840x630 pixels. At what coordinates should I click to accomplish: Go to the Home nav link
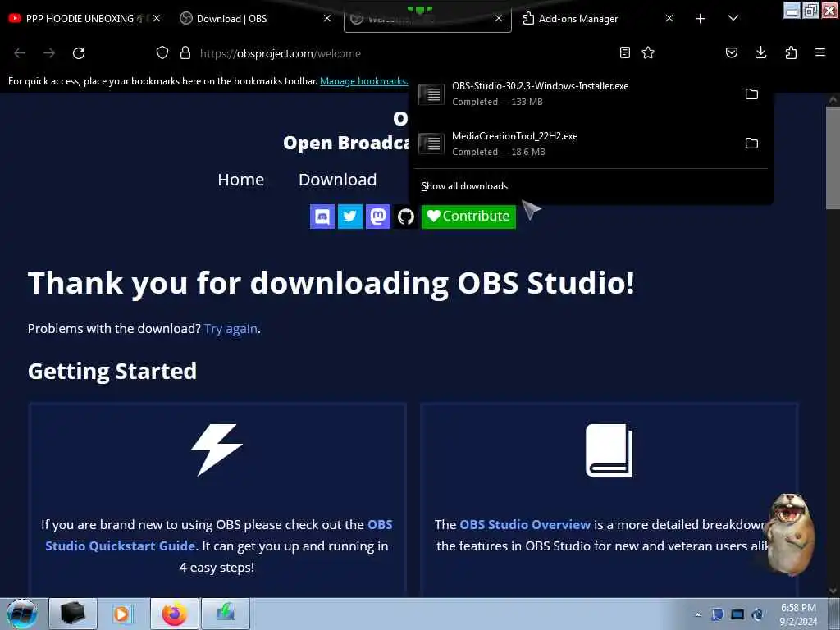coord(241,180)
